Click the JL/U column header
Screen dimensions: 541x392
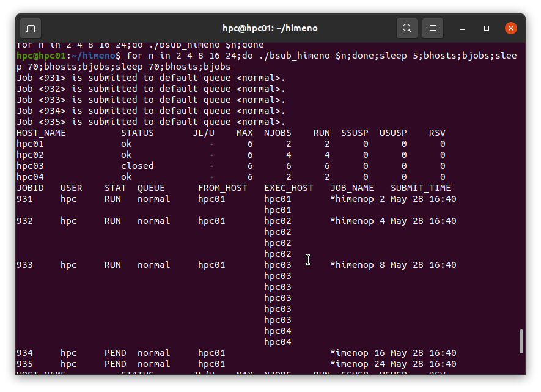click(204, 133)
